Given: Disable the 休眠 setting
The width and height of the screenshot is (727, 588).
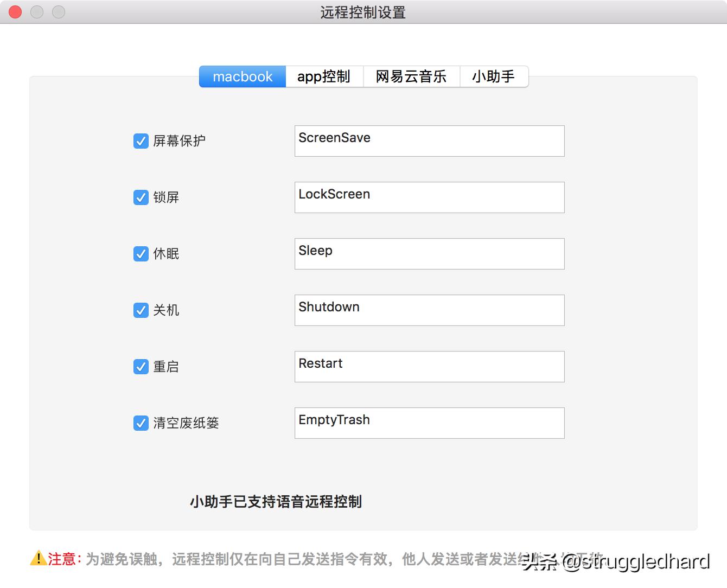Looking at the screenshot, I should (x=141, y=254).
